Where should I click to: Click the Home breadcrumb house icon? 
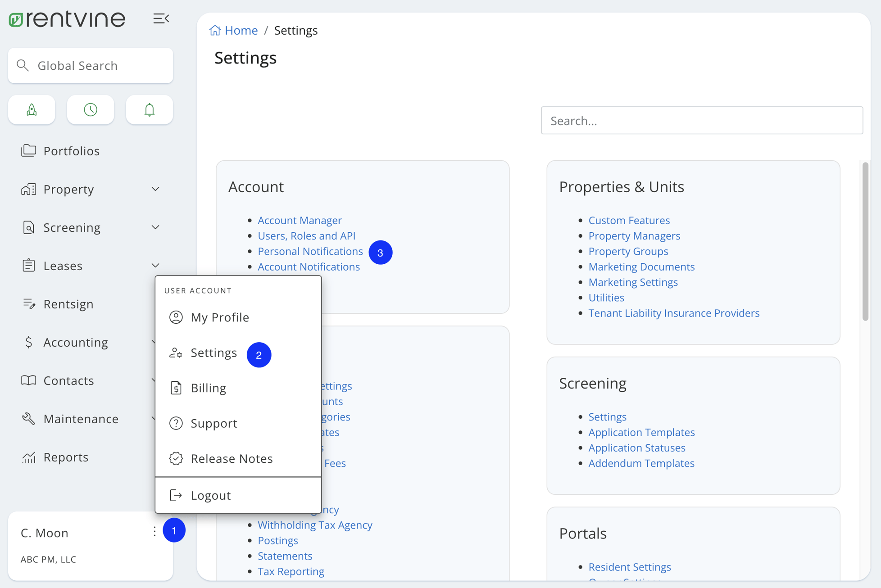click(215, 30)
